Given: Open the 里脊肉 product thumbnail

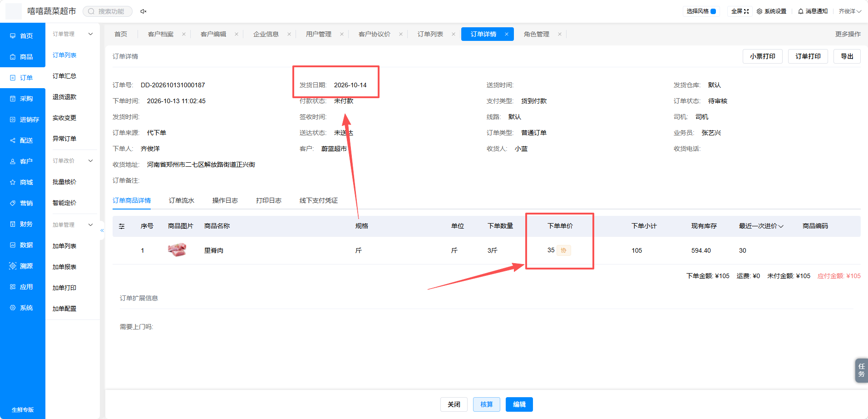Looking at the screenshot, I should (177, 250).
